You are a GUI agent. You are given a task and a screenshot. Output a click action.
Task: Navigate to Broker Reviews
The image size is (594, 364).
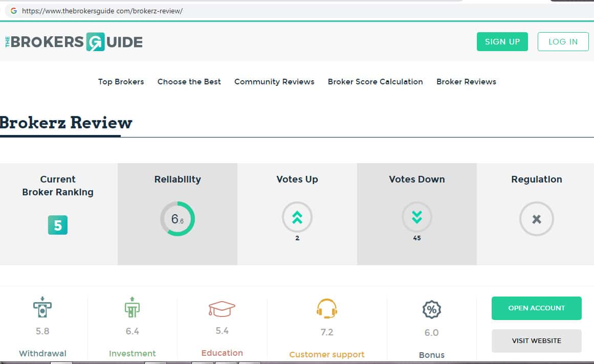pyautogui.click(x=466, y=82)
